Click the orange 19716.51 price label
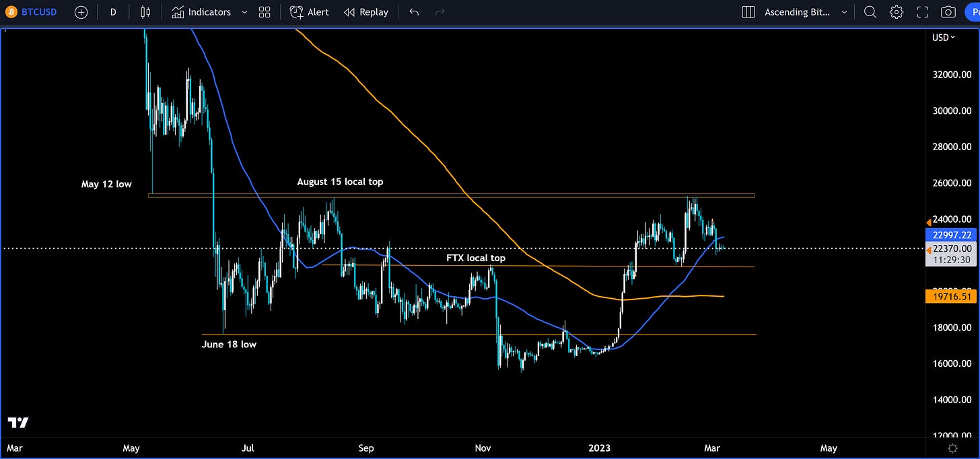 coord(952,296)
